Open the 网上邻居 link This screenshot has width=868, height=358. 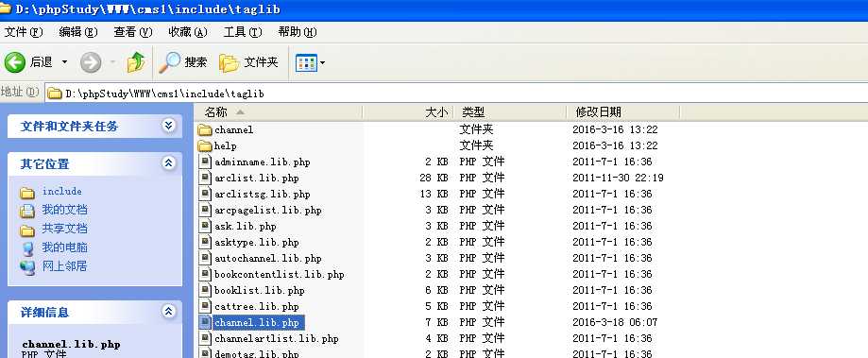point(65,266)
